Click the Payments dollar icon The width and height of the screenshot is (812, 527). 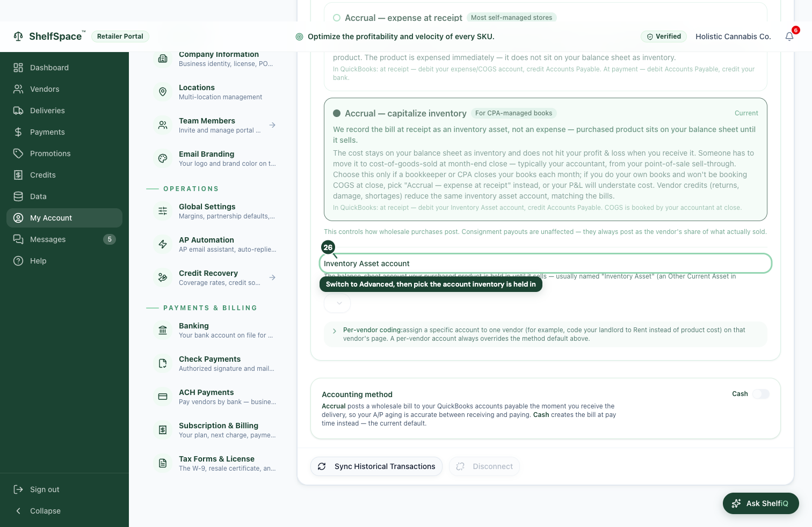click(18, 132)
